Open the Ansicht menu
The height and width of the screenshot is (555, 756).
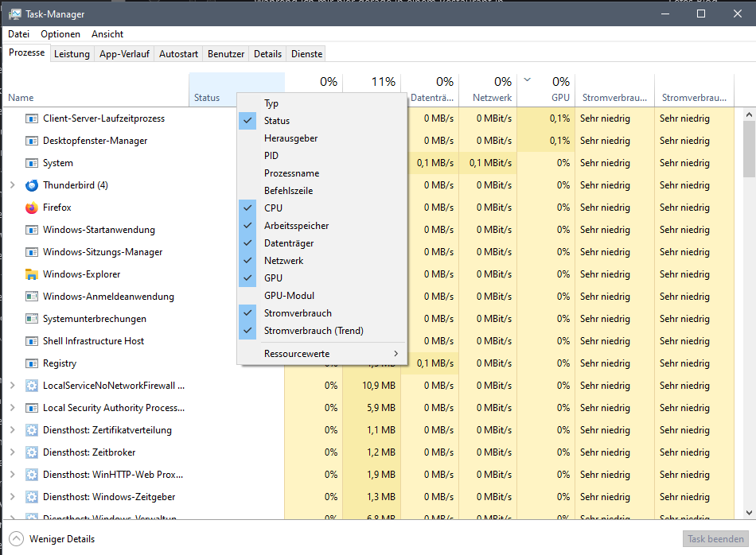(x=107, y=34)
